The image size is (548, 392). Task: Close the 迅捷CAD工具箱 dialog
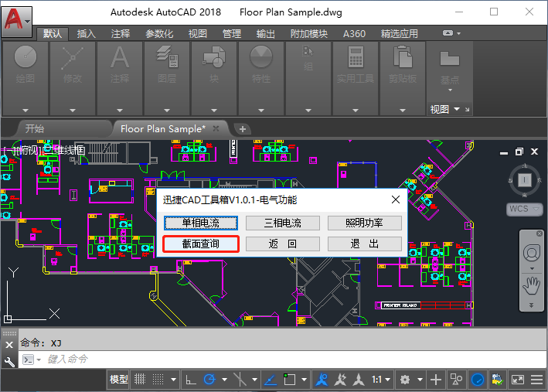pos(396,199)
